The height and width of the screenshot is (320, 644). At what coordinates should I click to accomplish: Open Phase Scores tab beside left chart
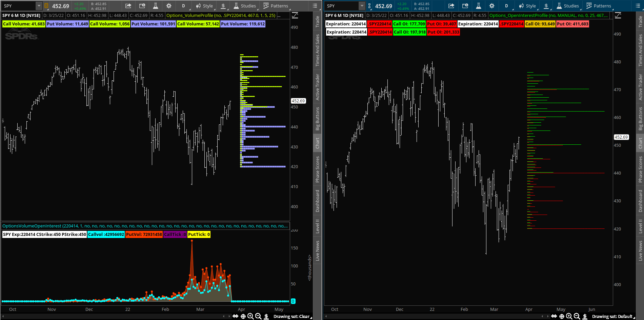(x=318, y=169)
